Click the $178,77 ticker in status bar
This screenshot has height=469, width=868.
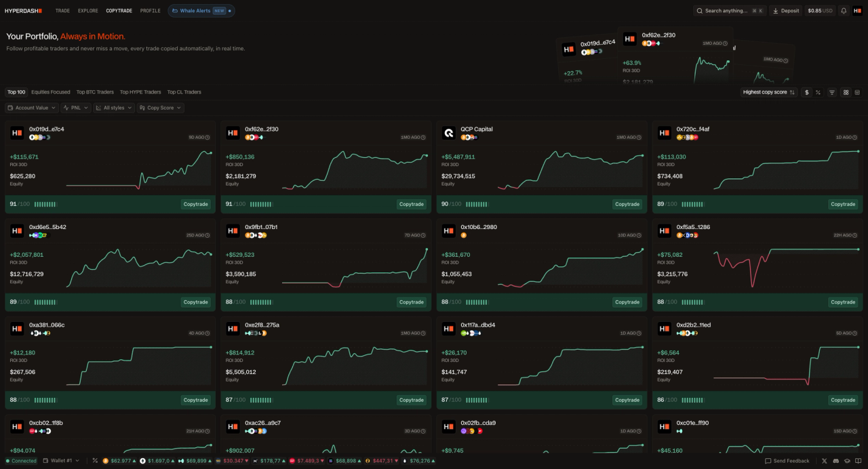[x=269, y=461]
